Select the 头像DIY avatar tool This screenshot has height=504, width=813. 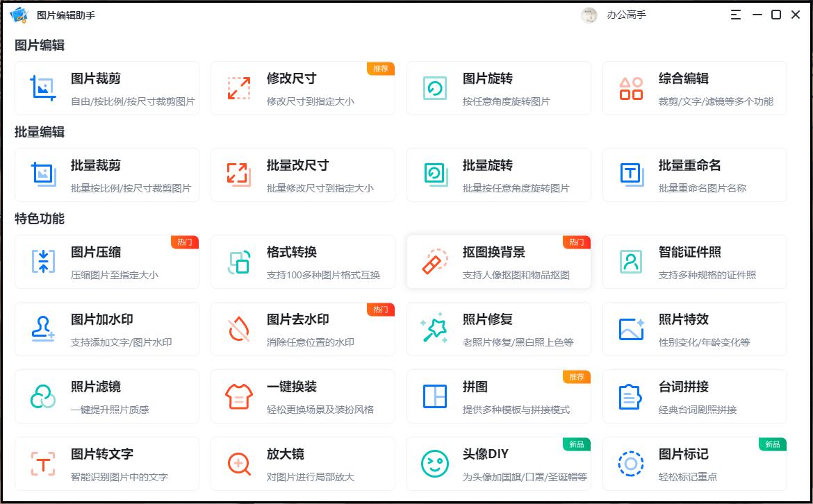tap(499, 462)
